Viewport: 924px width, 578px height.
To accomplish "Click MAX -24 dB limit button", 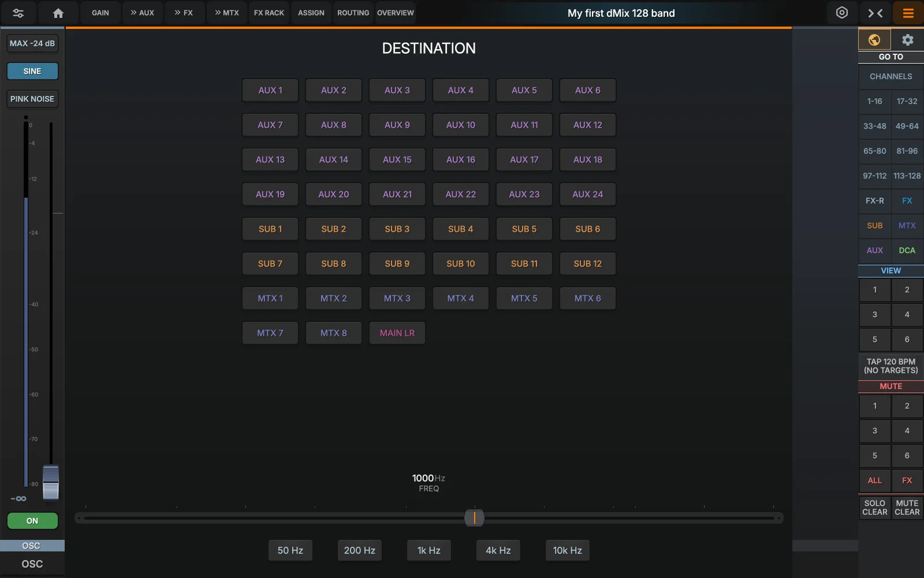I will [x=32, y=43].
